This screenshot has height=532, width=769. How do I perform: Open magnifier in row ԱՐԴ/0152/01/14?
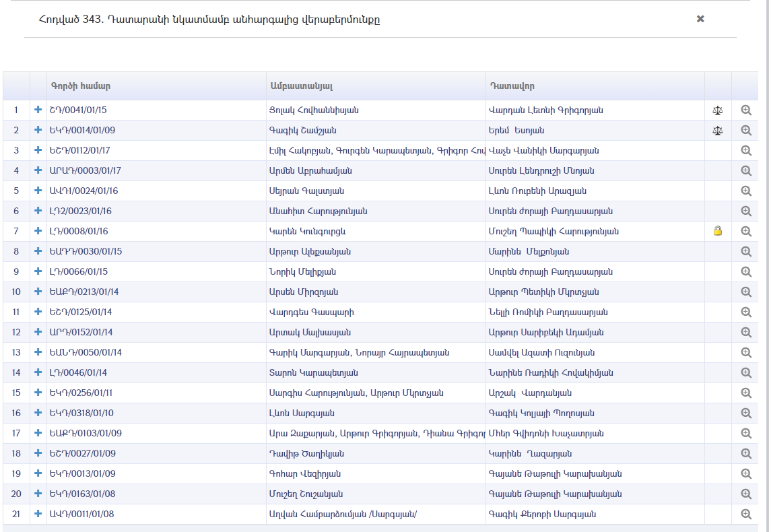pos(746,332)
